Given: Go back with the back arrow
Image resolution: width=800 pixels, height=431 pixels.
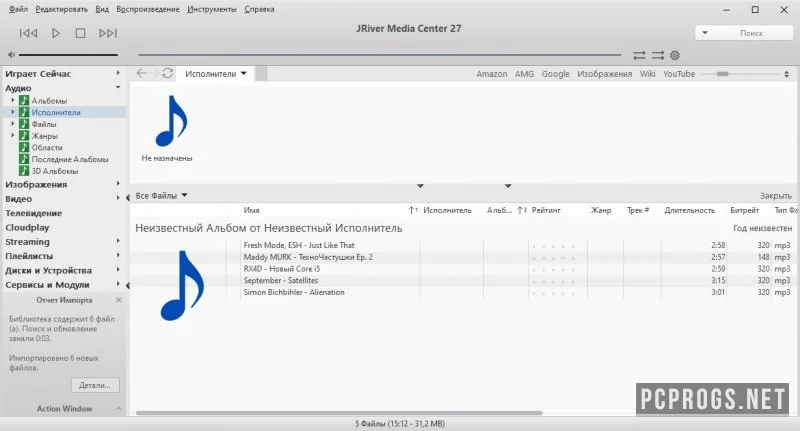Looking at the screenshot, I should tap(141, 73).
